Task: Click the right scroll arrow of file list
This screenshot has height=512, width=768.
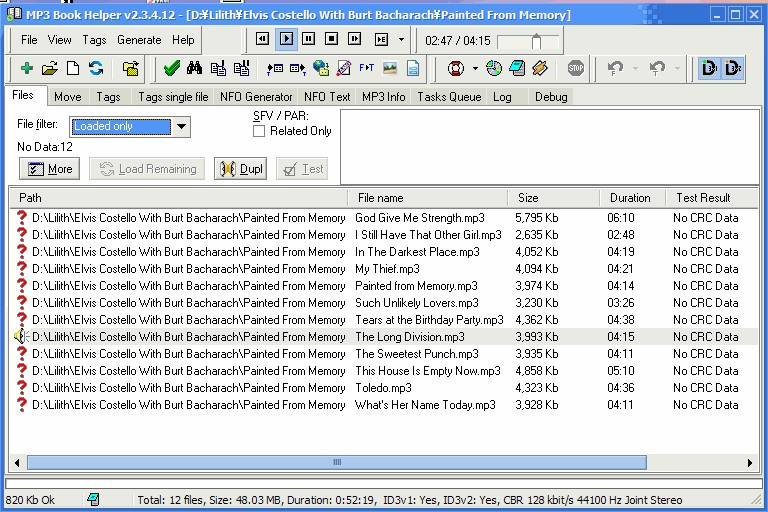Action: point(750,463)
